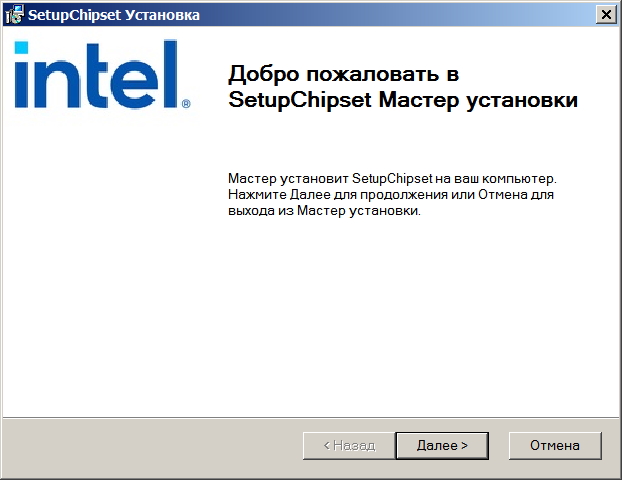Image resolution: width=622 pixels, height=480 pixels.
Task: Click the letter 'e' in the Intel logo
Action: pos(136,84)
